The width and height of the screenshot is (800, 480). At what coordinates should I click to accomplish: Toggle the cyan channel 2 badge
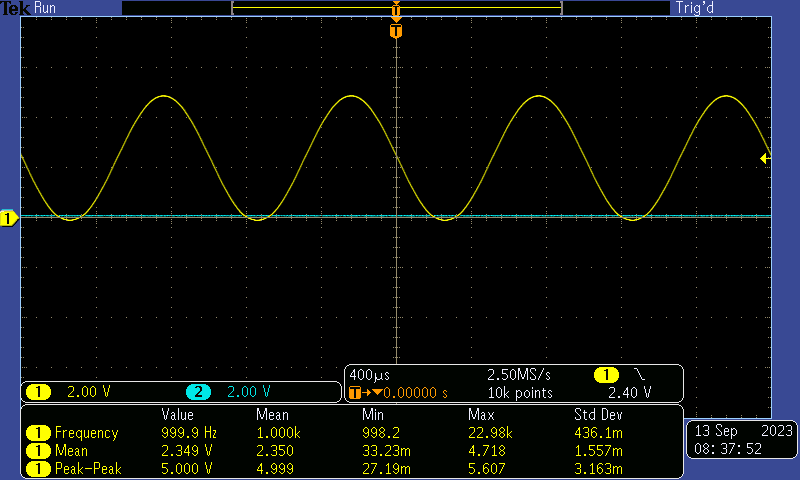tap(198, 392)
